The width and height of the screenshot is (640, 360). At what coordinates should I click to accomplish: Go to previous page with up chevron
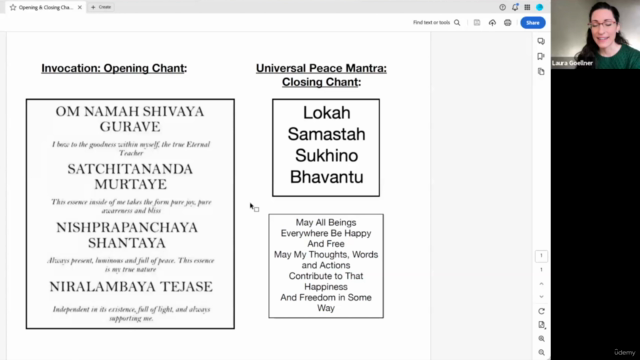click(x=541, y=284)
